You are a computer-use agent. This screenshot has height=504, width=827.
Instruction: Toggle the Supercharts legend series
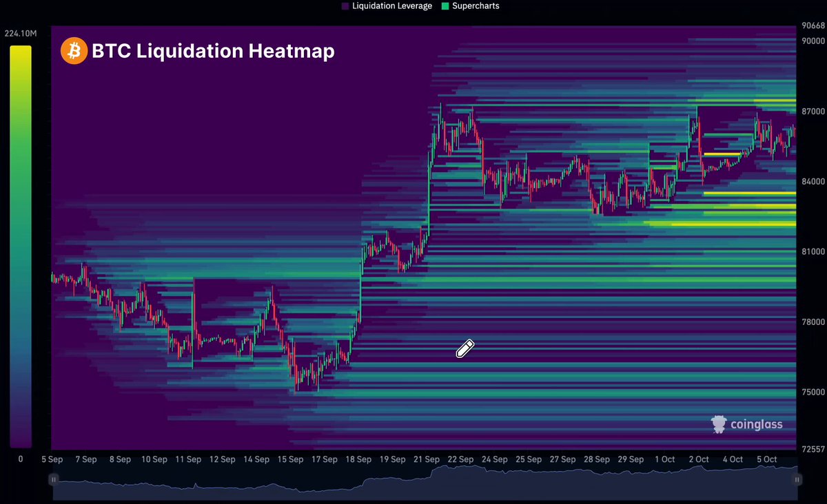[470, 6]
